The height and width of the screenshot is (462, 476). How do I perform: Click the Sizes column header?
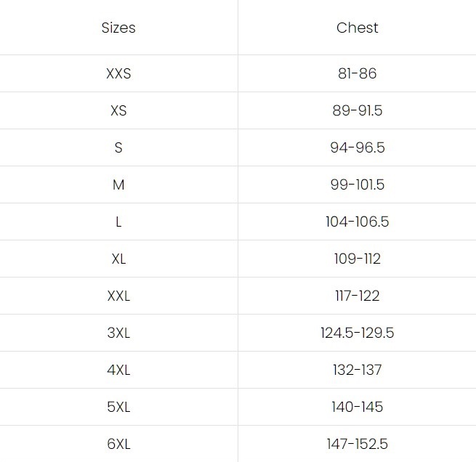point(118,28)
